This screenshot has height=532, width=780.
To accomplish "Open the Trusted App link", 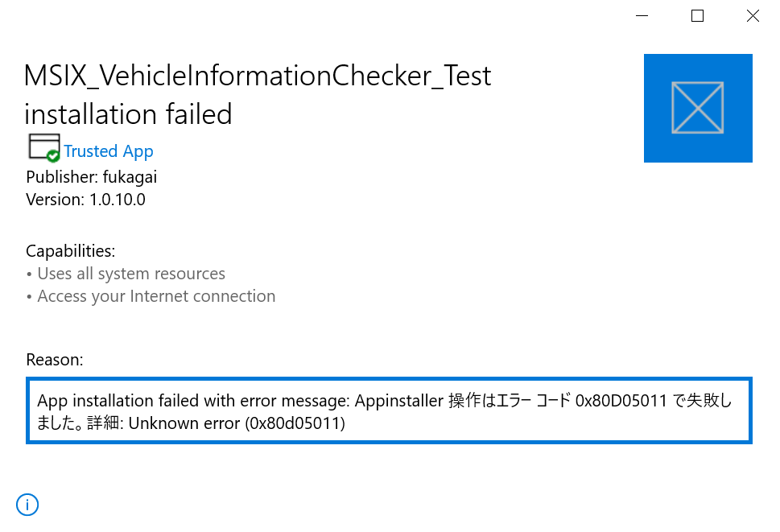I will [109, 151].
